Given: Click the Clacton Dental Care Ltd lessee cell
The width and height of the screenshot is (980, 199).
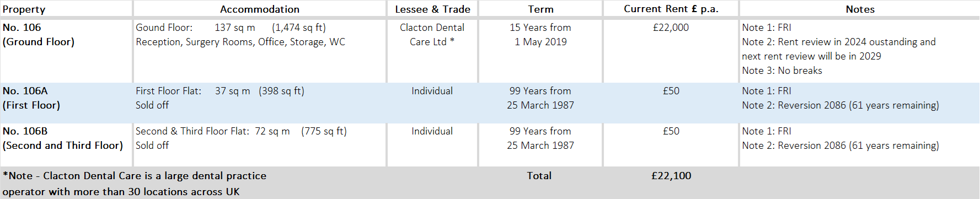Looking at the screenshot, I should (x=432, y=34).
